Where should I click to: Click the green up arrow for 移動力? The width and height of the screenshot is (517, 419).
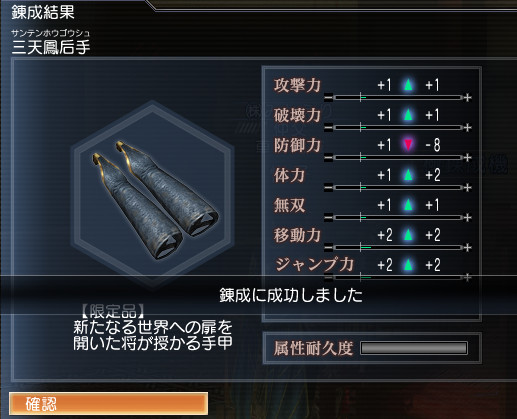coord(408,235)
